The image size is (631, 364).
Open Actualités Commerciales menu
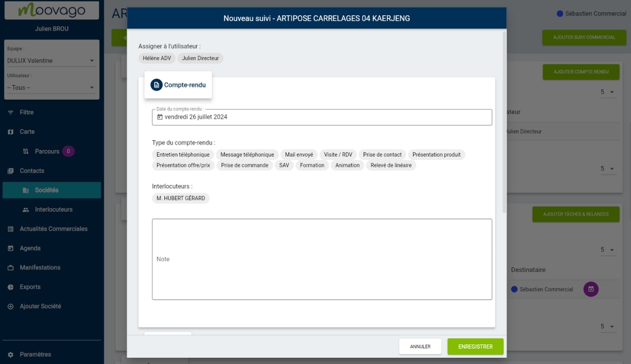tap(51, 229)
